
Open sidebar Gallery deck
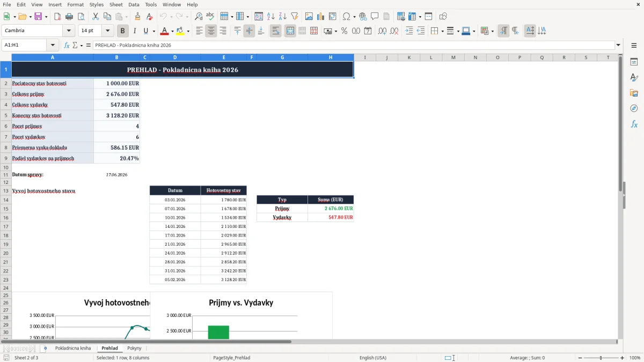(634, 93)
